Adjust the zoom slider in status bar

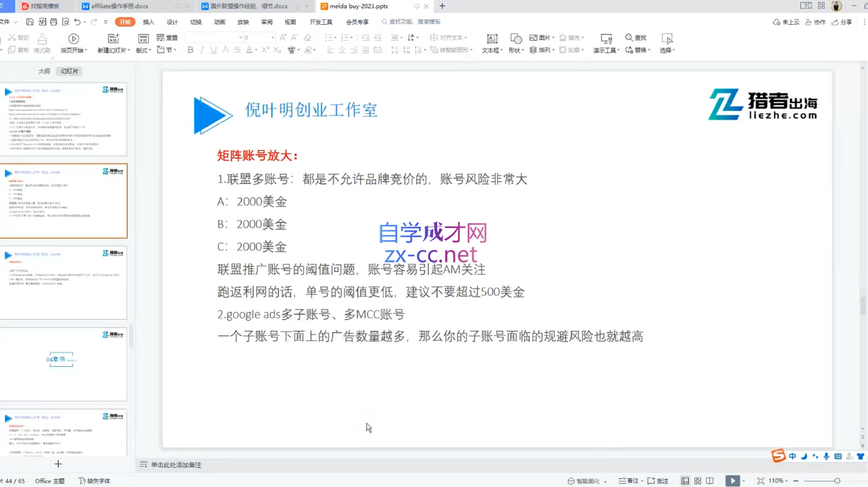[x=836, y=481]
